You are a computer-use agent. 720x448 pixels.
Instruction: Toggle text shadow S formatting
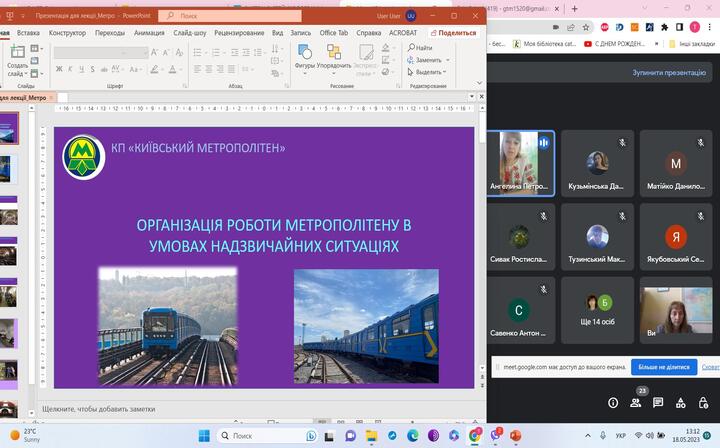pos(92,69)
